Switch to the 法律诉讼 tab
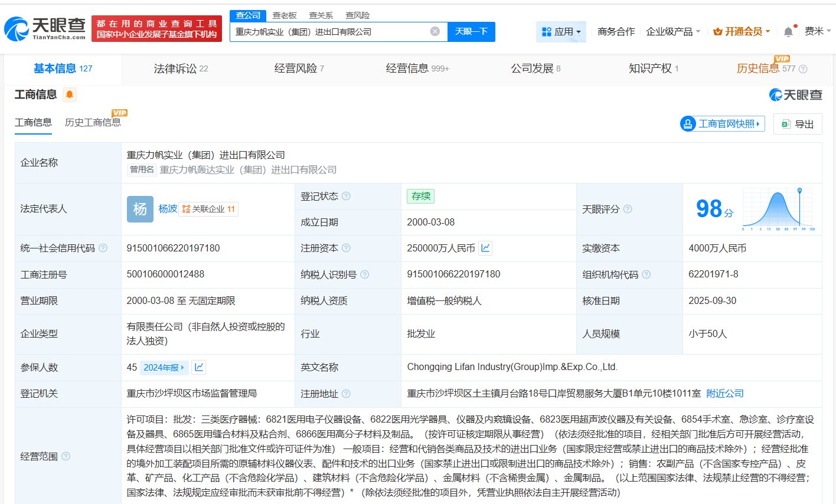Image resolution: width=836 pixels, height=504 pixels. 181,69
